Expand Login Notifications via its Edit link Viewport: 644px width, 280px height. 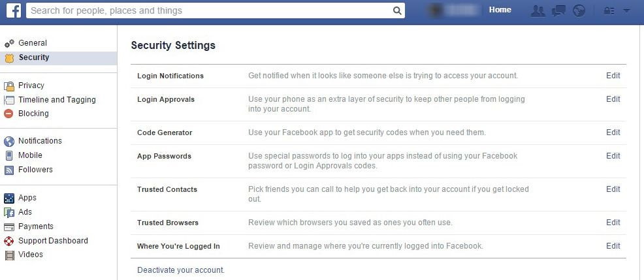(613, 76)
